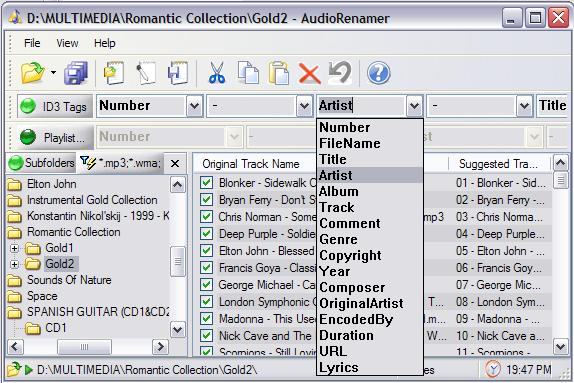Expand the Gold2 folder node

coord(15,264)
